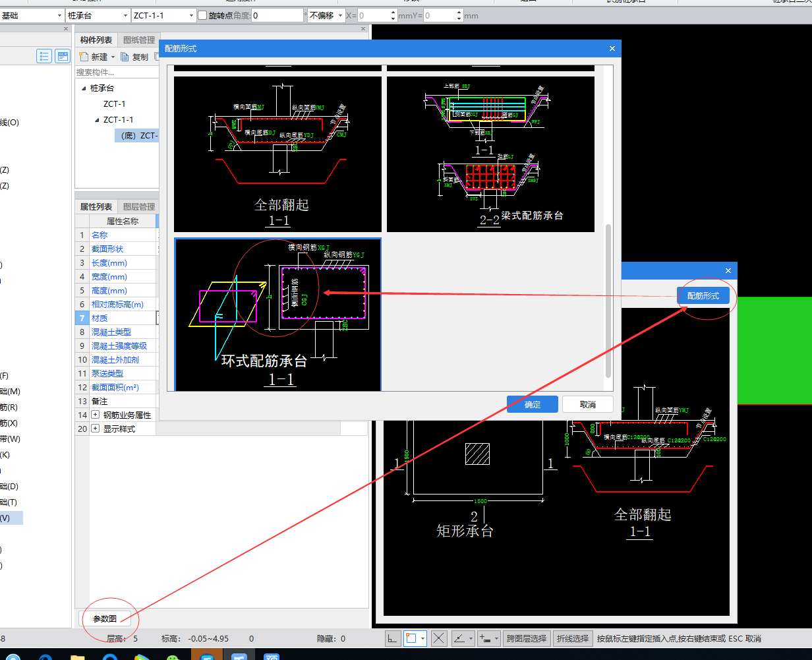Viewport: 812px width, 660px height.
Task: Close the parameter diagram window behind
Action: (728, 270)
